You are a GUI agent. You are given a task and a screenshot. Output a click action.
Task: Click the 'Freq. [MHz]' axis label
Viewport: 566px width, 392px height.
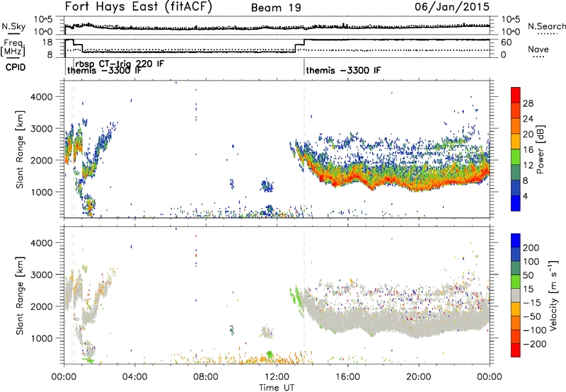pyautogui.click(x=14, y=48)
